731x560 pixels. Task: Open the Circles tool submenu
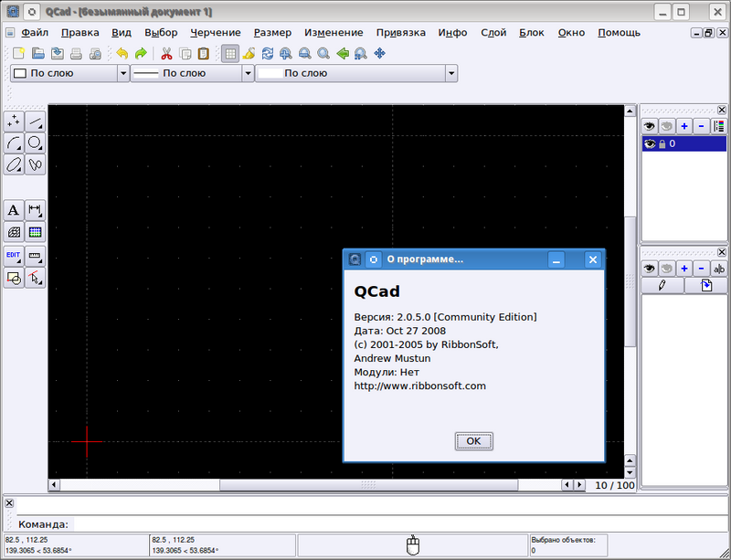(35, 143)
